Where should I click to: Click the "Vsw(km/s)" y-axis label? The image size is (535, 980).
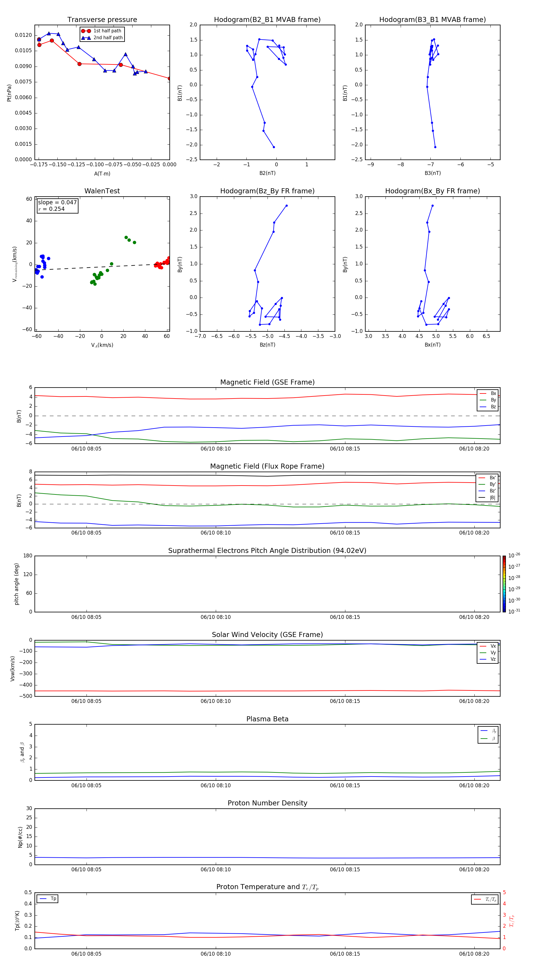[12, 668]
